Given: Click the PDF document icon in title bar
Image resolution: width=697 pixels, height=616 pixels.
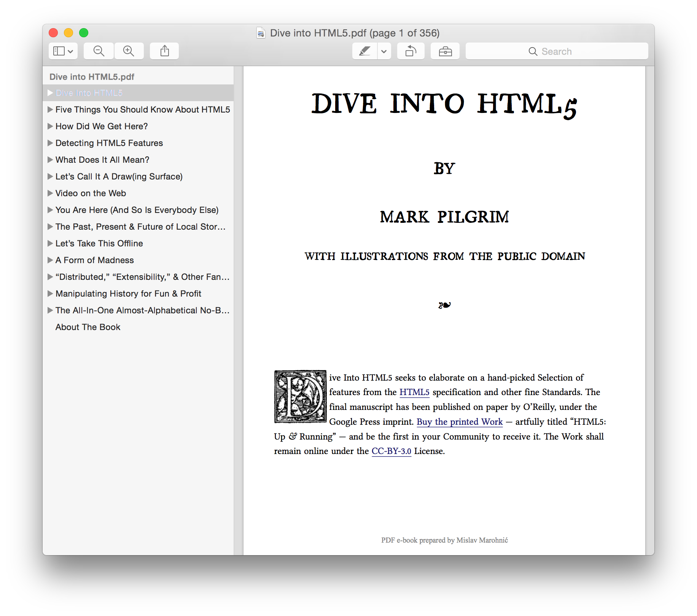Looking at the screenshot, I should (x=261, y=33).
